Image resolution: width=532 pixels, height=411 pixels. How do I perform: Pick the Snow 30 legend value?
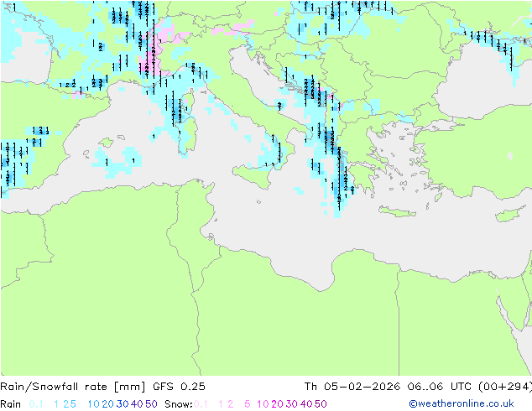coord(292,404)
